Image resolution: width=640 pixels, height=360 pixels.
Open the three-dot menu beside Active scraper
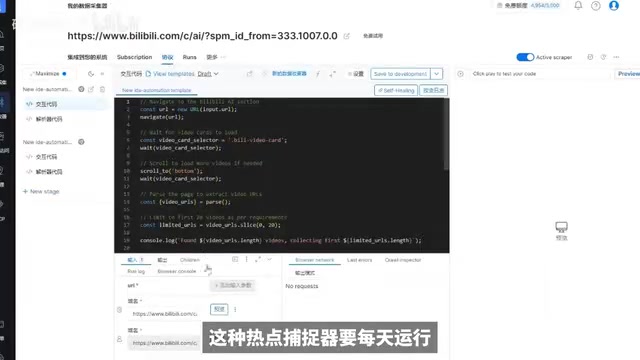coord(616,57)
